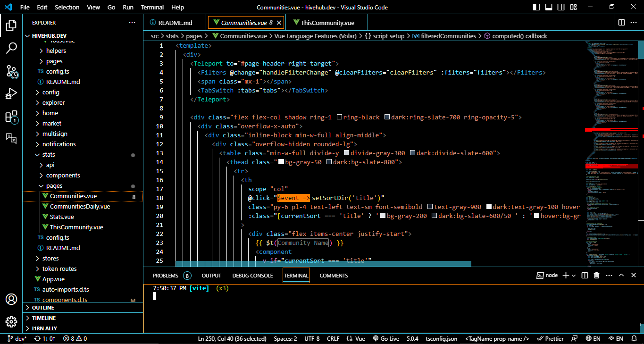Open editor More Actions ellipsis

click(635, 23)
